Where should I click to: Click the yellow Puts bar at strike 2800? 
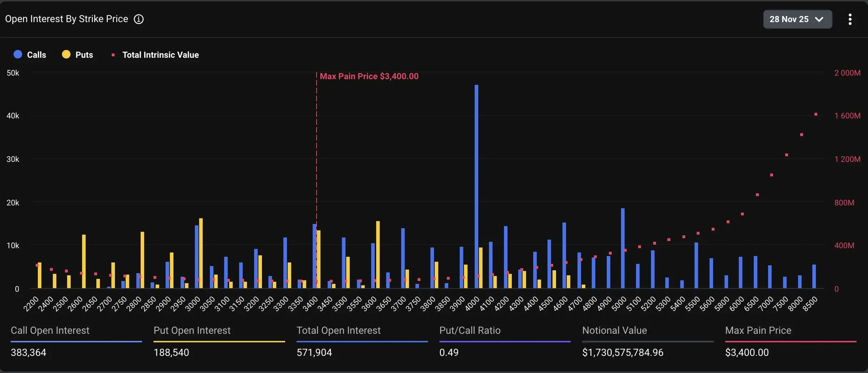(x=142, y=260)
